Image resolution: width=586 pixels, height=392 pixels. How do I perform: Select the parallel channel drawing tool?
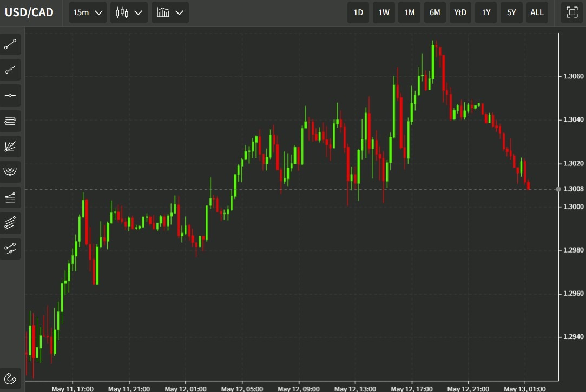click(x=10, y=223)
